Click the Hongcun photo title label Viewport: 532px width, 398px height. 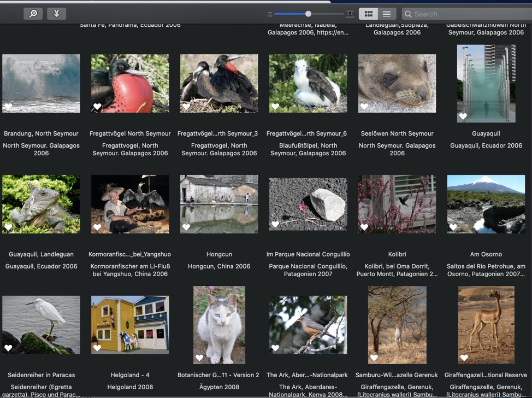coord(219,254)
